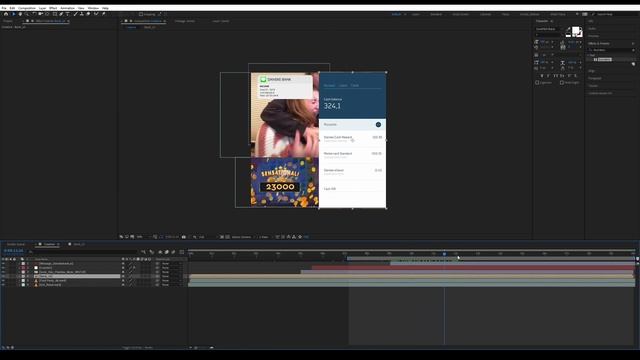Expand the Tracker panel
This screenshot has height=360, width=640.
coord(593,86)
